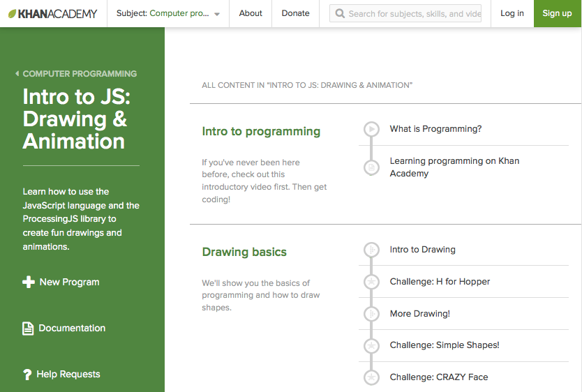Click the ALL CONTENT IN "INTRO TO JS" header text
The height and width of the screenshot is (392, 582).
pyautogui.click(x=307, y=85)
